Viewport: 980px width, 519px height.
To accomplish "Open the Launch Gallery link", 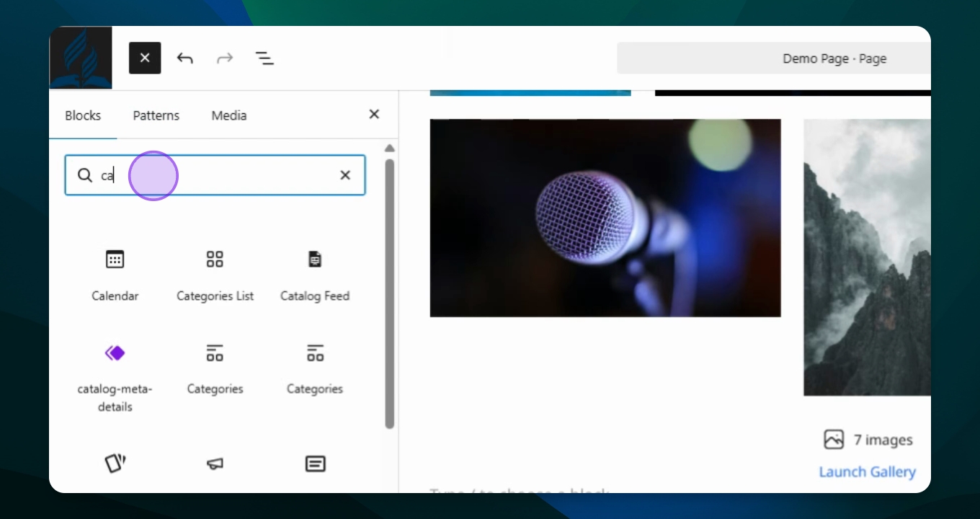I will point(868,472).
